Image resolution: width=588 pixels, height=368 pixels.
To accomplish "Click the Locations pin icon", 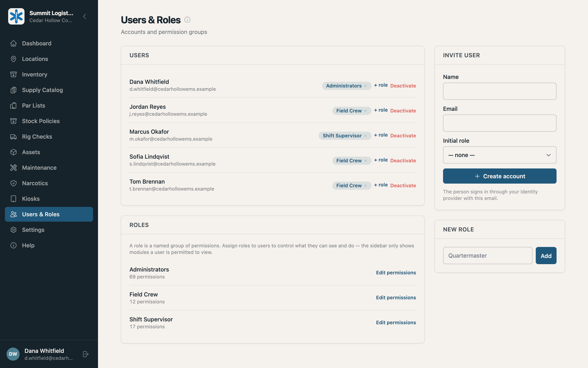I will (13, 59).
